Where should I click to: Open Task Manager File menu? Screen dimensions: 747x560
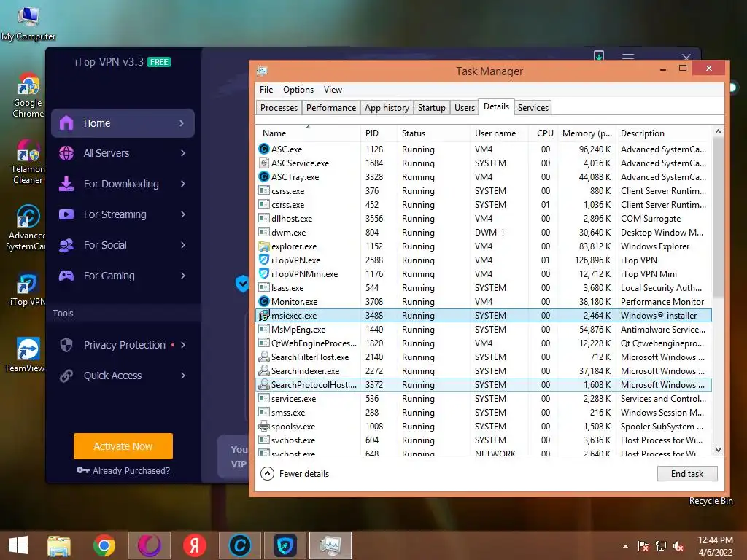pyautogui.click(x=266, y=90)
